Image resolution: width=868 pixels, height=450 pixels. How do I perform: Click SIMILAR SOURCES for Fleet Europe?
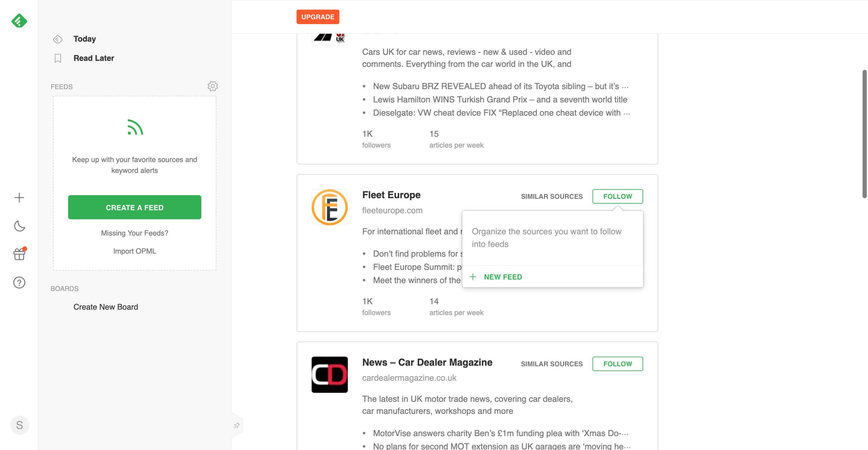coord(551,196)
